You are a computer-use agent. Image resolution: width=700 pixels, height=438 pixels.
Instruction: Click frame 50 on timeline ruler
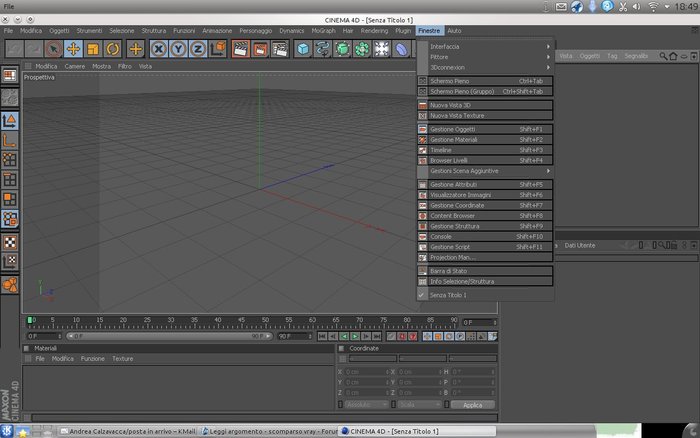tap(265, 322)
